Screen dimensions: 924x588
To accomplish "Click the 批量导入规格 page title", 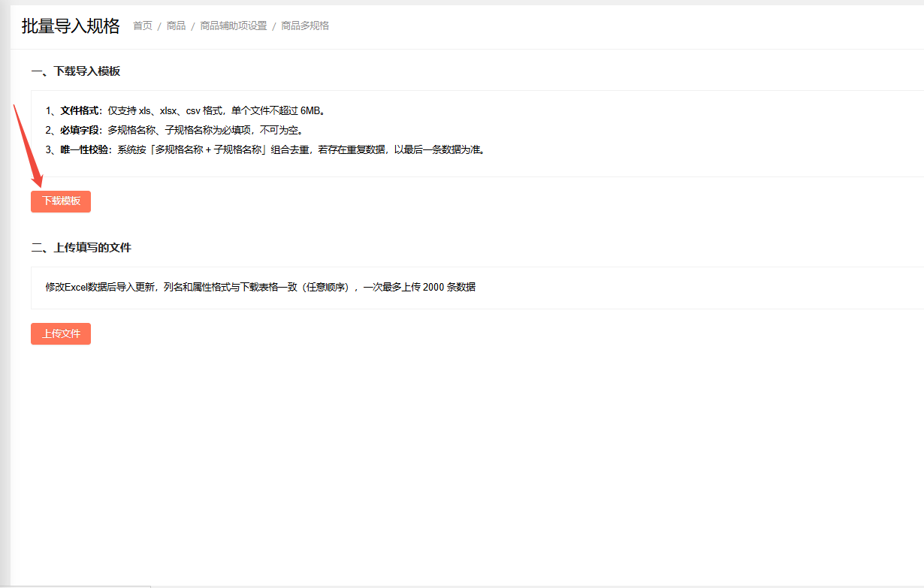I will tap(71, 26).
